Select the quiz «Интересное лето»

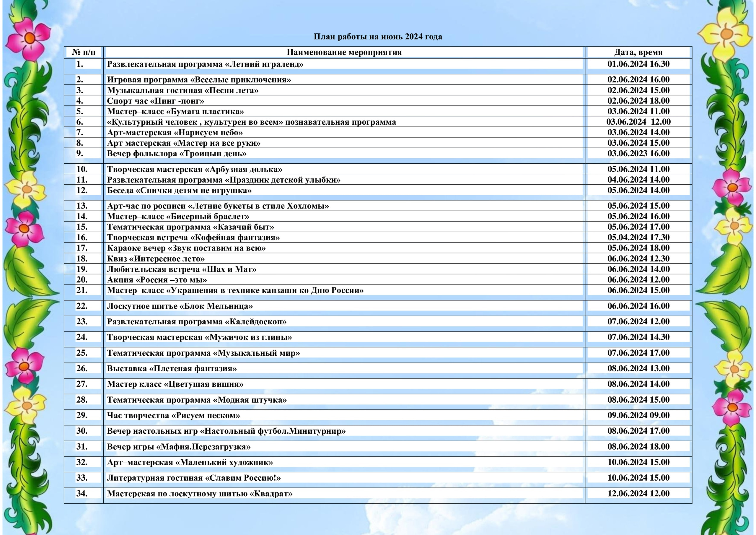click(x=156, y=258)
